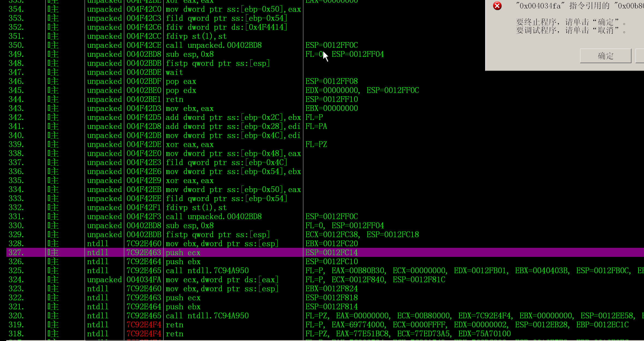Image resolution: width=644 pixels, height=341 pixels.
Task: Select row 340 mov dword ptr [ebp-0x4C],edi
Action: (325, 136)
